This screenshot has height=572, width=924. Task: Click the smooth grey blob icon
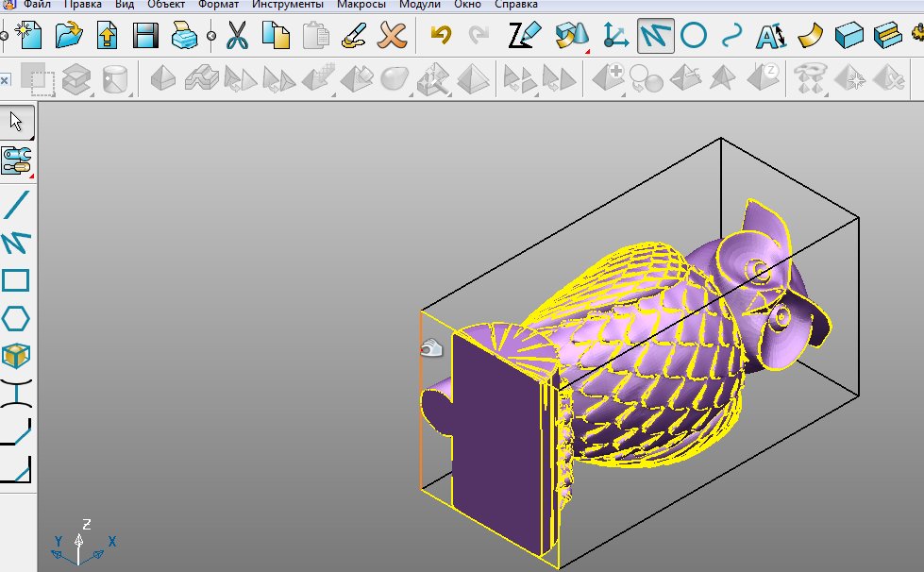click(x=395, y=79)
